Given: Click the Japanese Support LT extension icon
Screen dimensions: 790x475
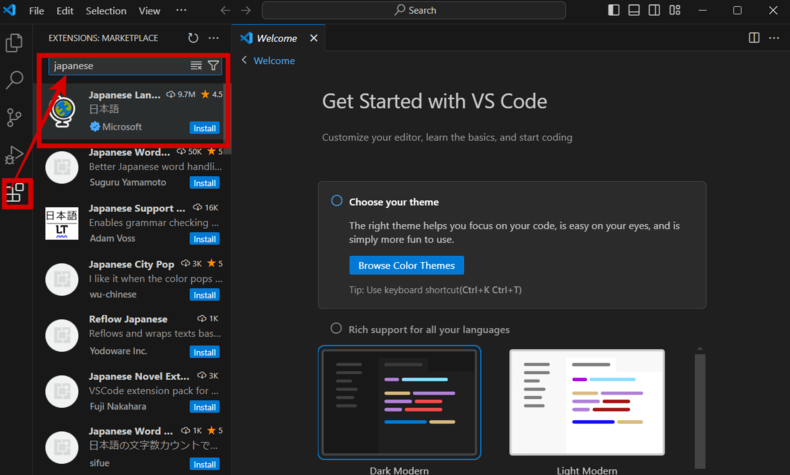Looking at the screenshot, I should (61, 223).
